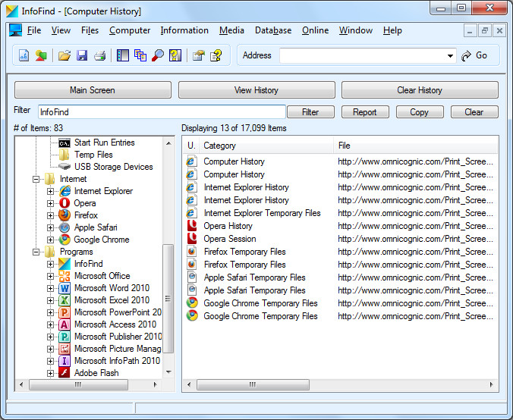This screenshot has width=513, height=420.
Task: Click the colored shapes toolbar icon
Action: point(41,55)
